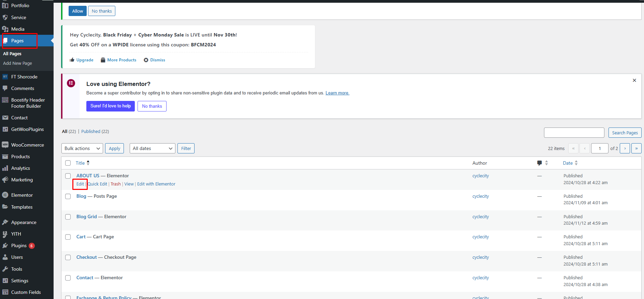Click the comments bubble column header icon

(539, 163)
